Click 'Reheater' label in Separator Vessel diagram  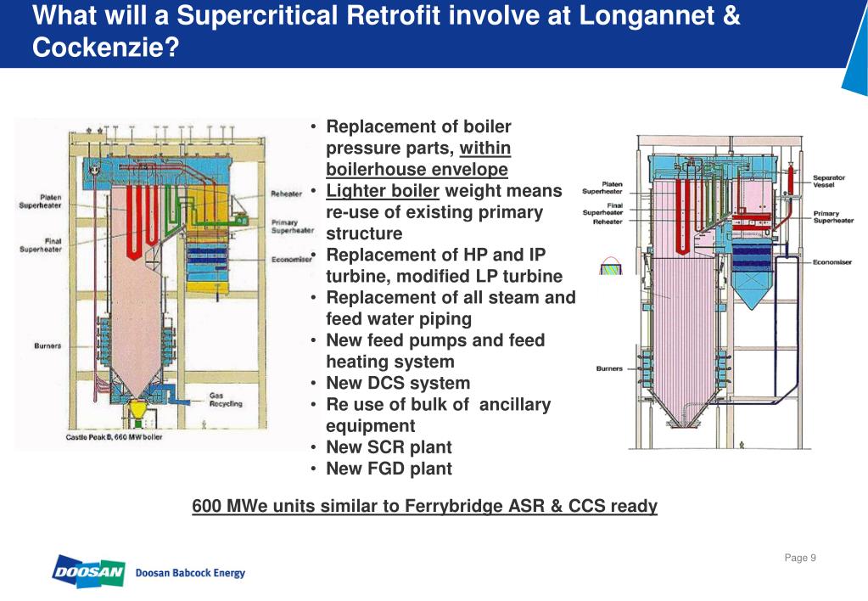coord(608,222)
